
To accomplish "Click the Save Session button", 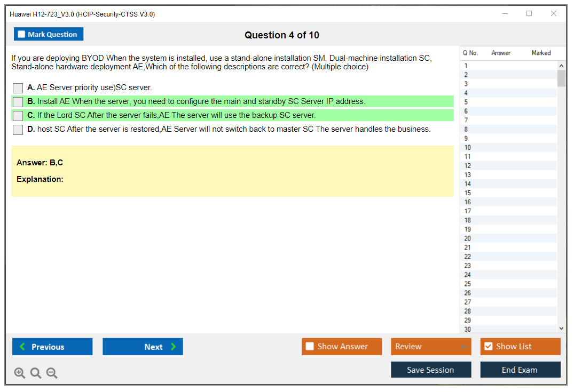I will (x=430, y=370).
